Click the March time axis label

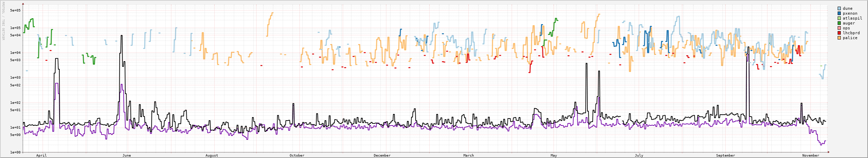pos(469,156)
